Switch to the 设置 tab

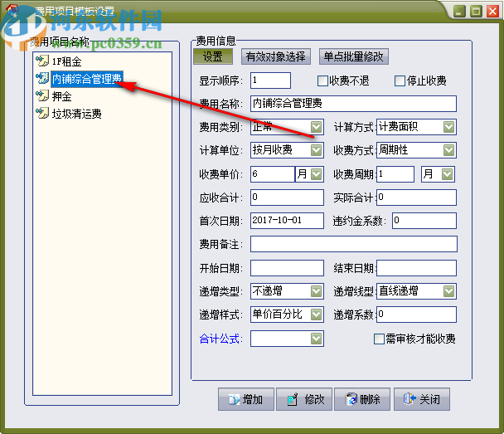(213, 56)
